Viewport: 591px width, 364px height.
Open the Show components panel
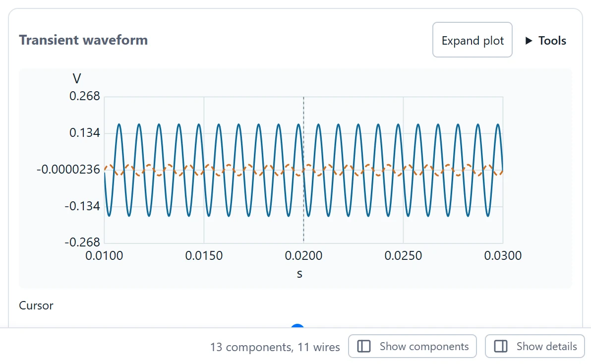tap(413, 346)
